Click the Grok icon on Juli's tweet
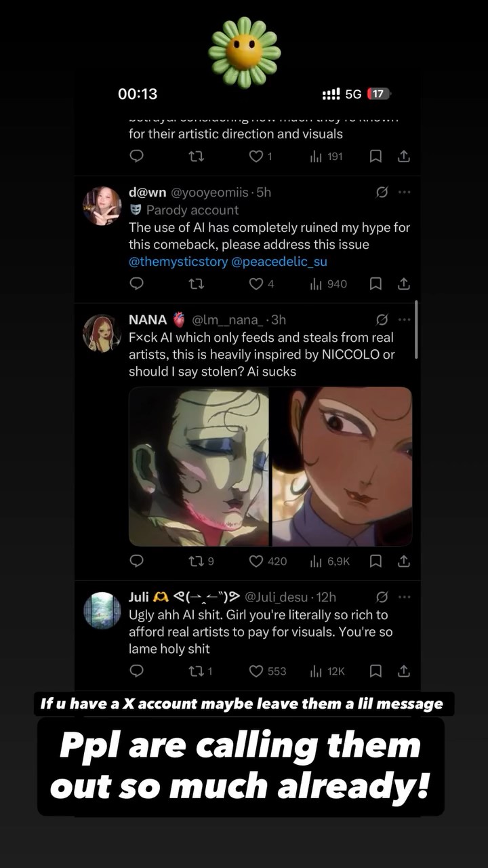Viewport: 488px width, 868px height. (x=382, y=597)
